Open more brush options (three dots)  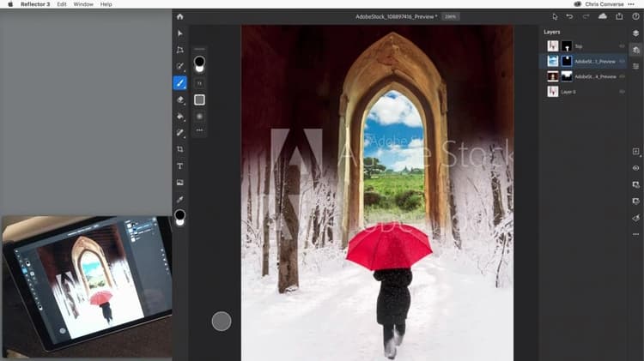(x=199, y=130)
